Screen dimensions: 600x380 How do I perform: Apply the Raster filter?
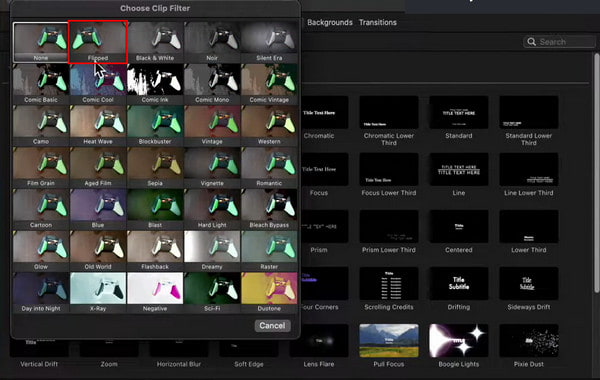coord(269,251)
